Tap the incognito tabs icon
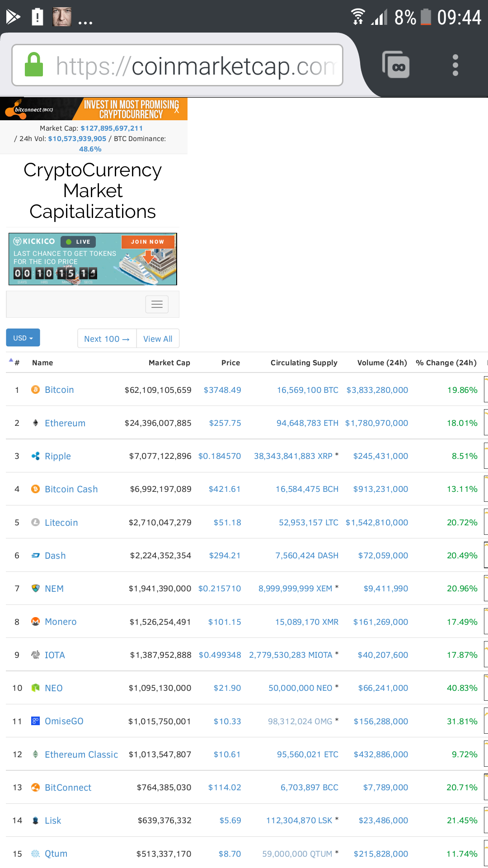The height and width of the screenshot is (868, 488). pos(396,65)
